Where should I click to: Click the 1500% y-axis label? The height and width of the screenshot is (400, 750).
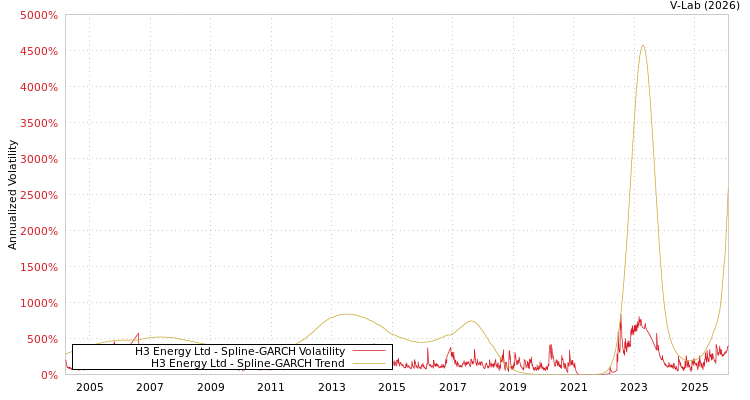click(39, 267)
